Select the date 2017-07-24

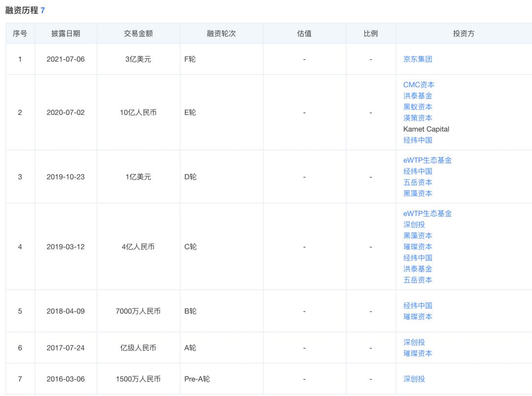coord(66,348)
